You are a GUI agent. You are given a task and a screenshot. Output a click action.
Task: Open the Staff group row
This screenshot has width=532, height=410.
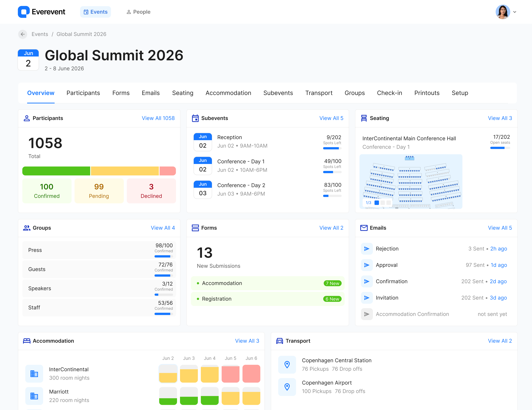[x=99, y=308]
